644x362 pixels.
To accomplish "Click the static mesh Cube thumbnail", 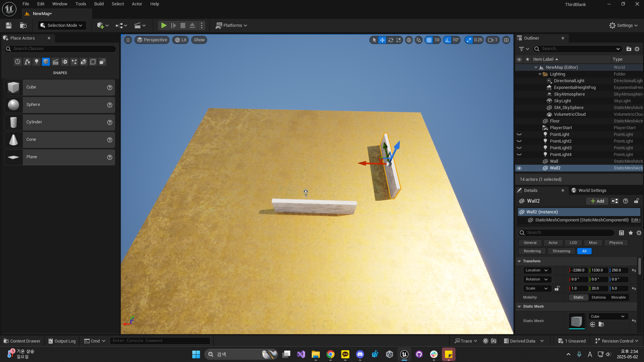I will pos(577,321).
